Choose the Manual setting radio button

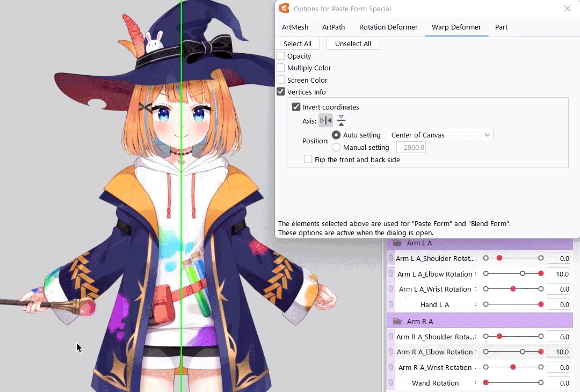(336, 147)
